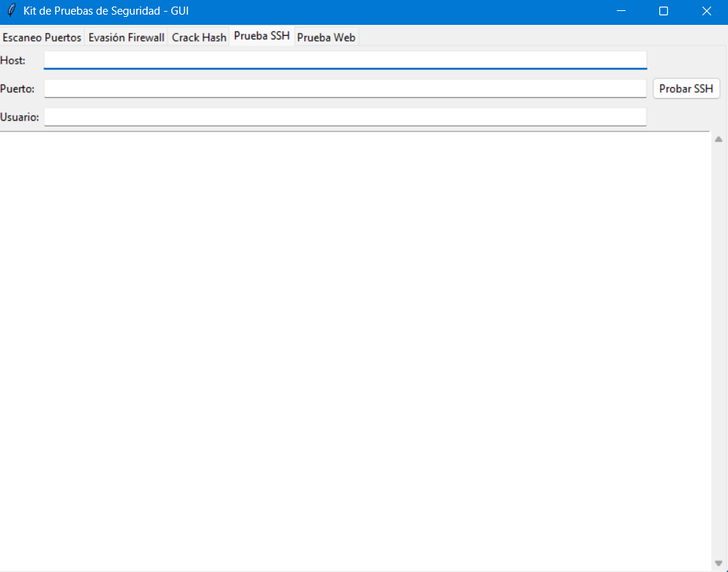Screen dimensions: 728x572
Task: Click the Host label
Action: 15,61
